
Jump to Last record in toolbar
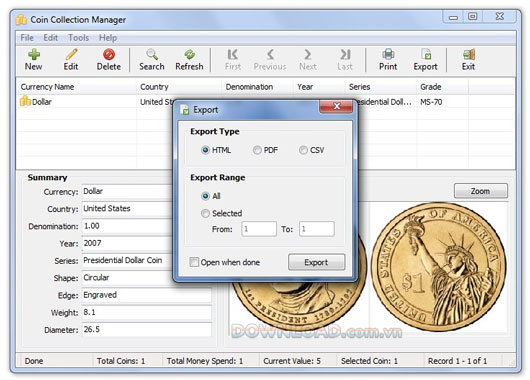point(345,60)
